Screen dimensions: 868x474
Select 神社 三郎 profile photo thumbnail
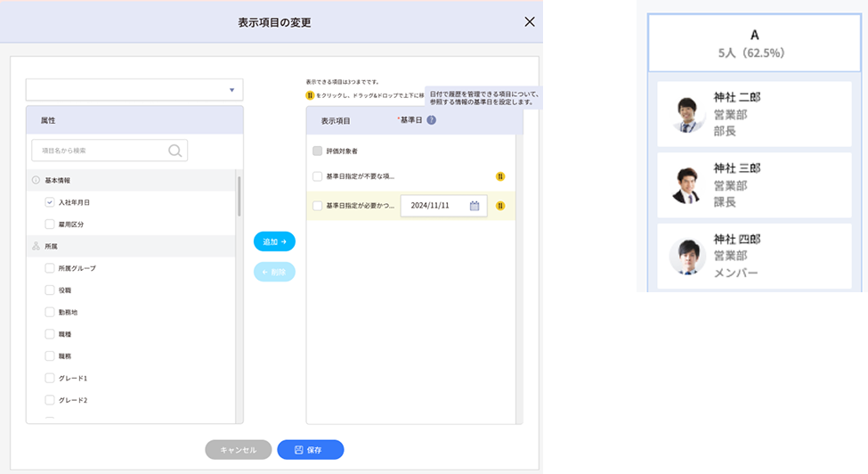point(686,185)
